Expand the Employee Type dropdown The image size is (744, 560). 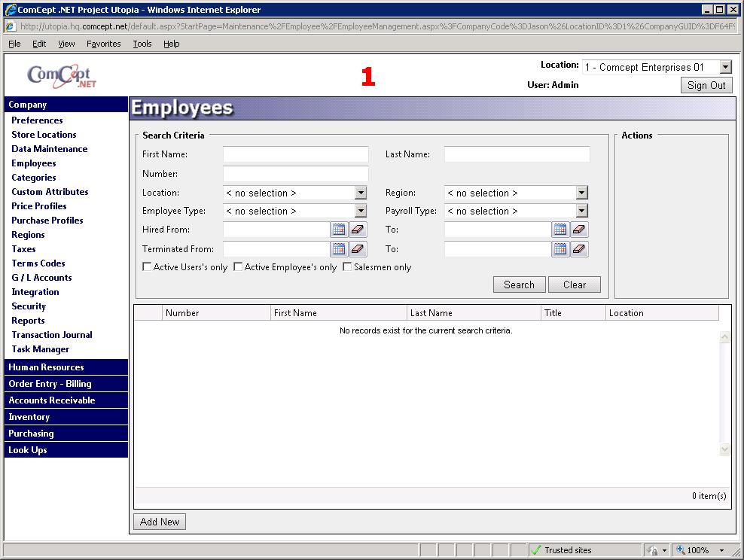(x=361, y=212)
